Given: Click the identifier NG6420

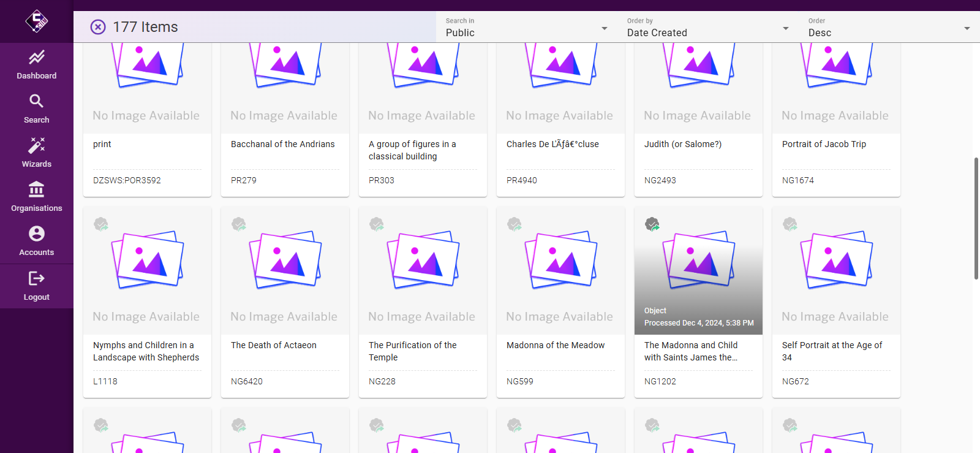Looking at the screenshot, I should [247, 381].
